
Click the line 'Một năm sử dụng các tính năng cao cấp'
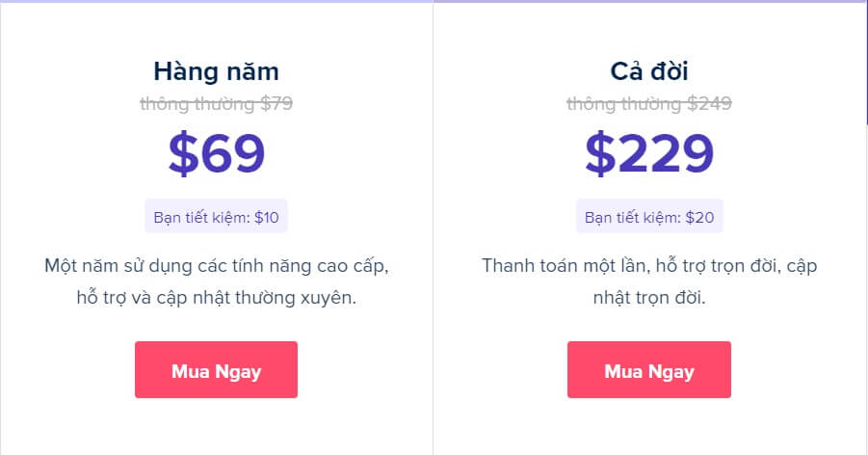(217, 265)
